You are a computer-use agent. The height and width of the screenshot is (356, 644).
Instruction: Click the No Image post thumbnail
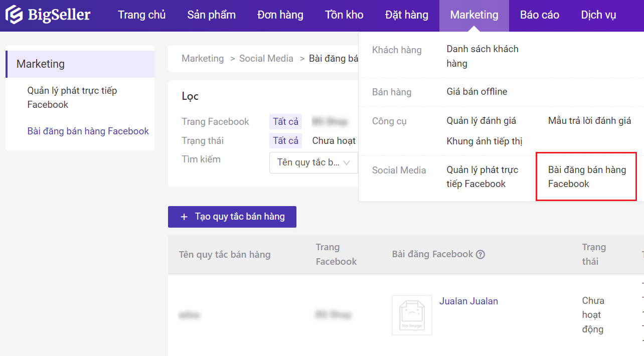pos(412,315)
